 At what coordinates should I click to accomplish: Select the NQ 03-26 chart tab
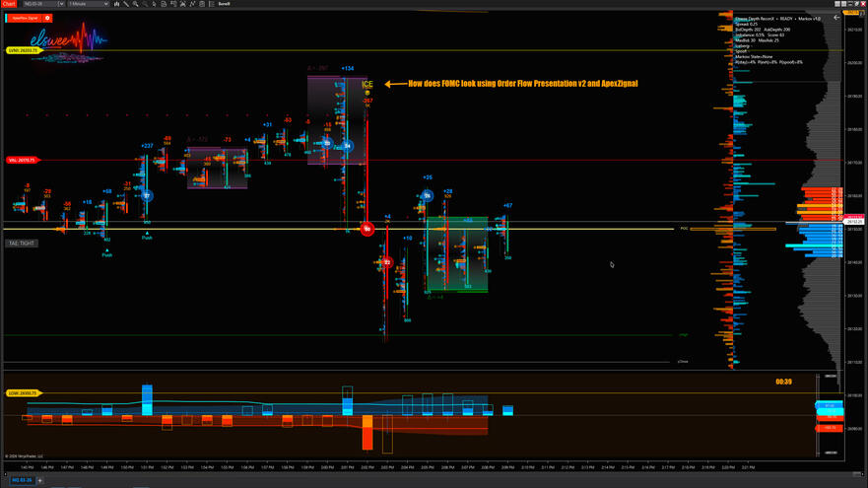pyautogui.click(x=22, y=480)
